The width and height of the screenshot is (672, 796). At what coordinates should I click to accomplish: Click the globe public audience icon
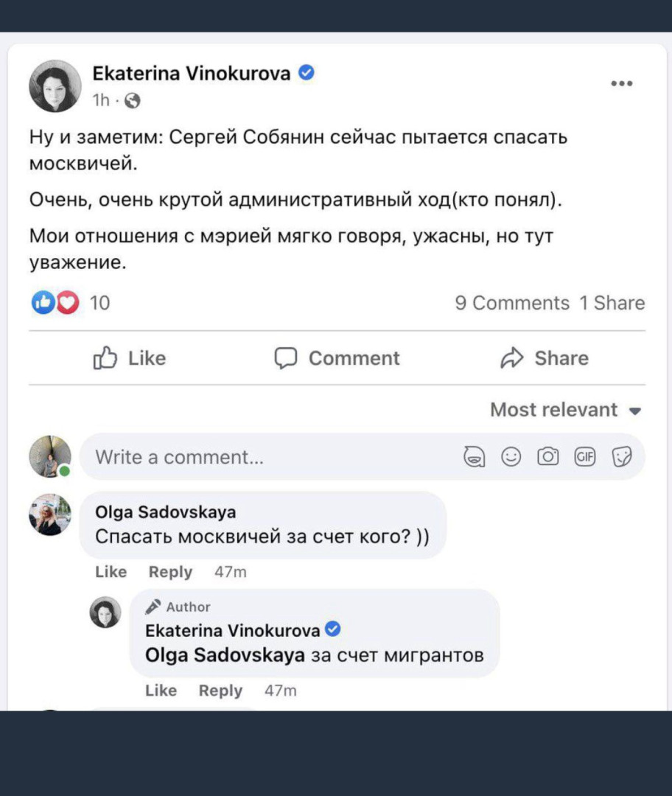(x=132, y=101)
